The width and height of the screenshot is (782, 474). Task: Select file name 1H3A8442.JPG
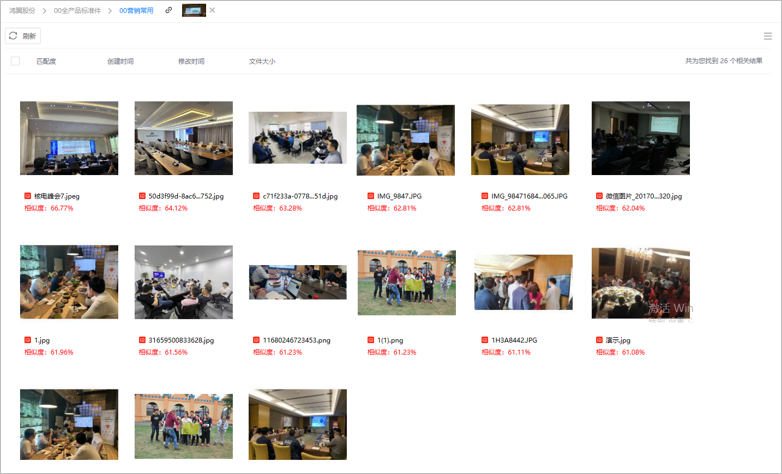tap(514, 340)
